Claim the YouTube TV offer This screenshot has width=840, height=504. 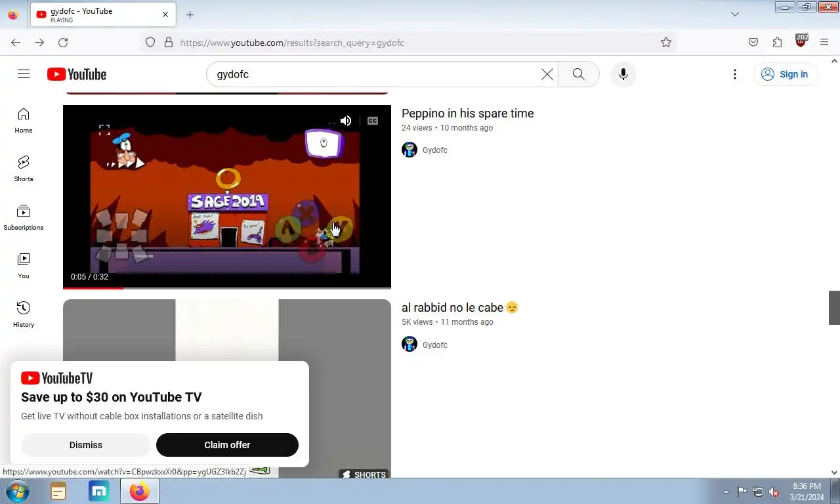[x=227, y=445]
